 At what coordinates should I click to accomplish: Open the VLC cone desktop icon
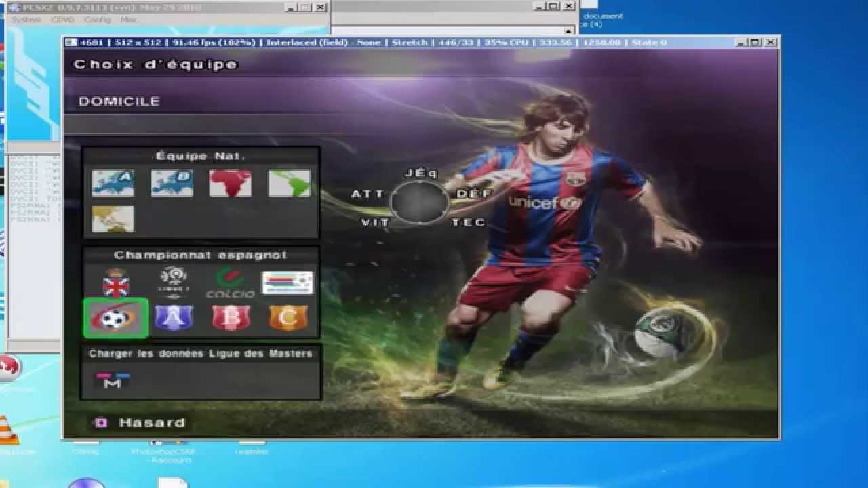7,430
